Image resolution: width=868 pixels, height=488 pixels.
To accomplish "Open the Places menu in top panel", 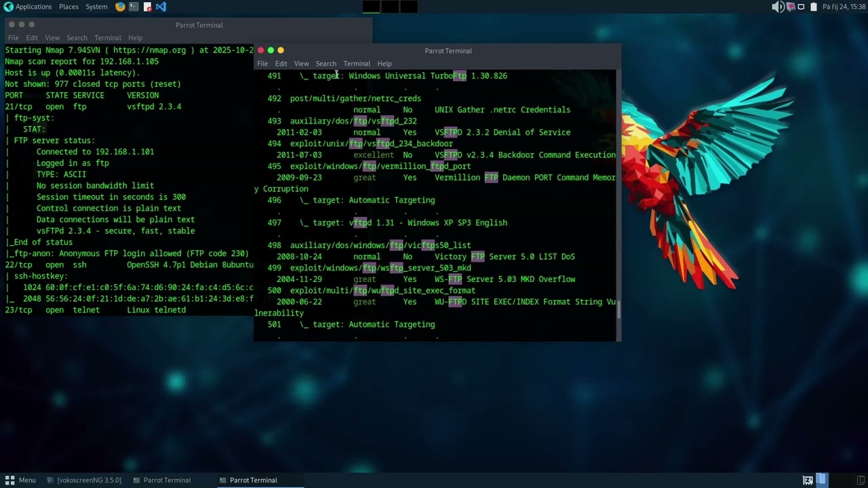I will (x=68, y=7).
